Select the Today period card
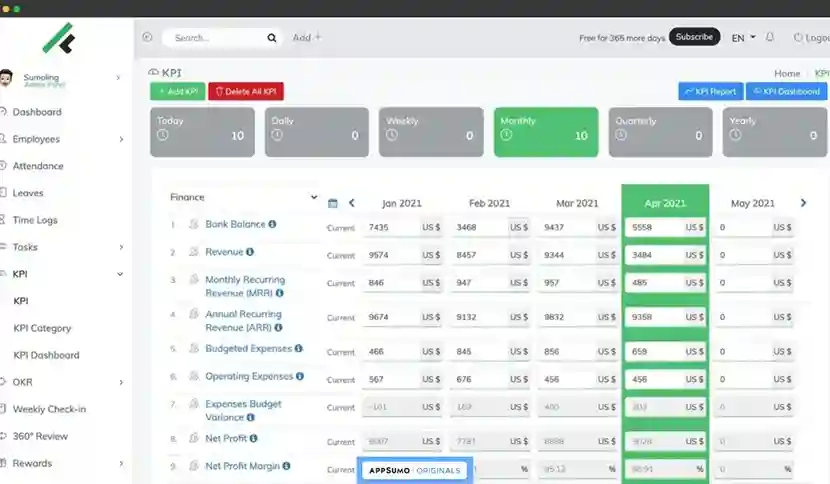This screenshot has height=484, width=830. click(202, 132)
